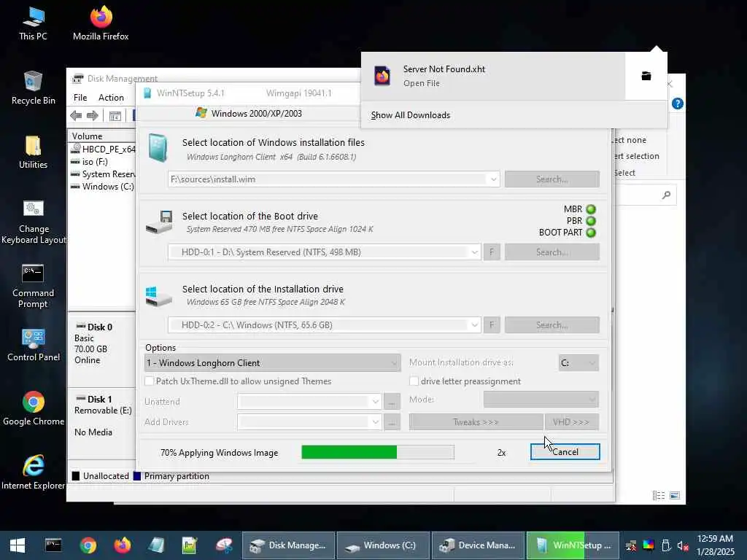Open Firefox from the taskbar
This screenshot has width=747, height=560.
(x=123, y=545)
